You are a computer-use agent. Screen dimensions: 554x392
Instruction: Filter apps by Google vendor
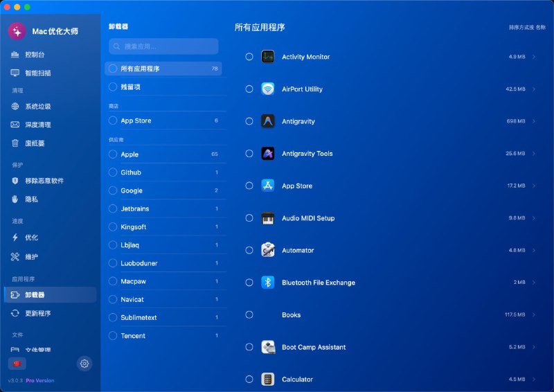[163, 190]
